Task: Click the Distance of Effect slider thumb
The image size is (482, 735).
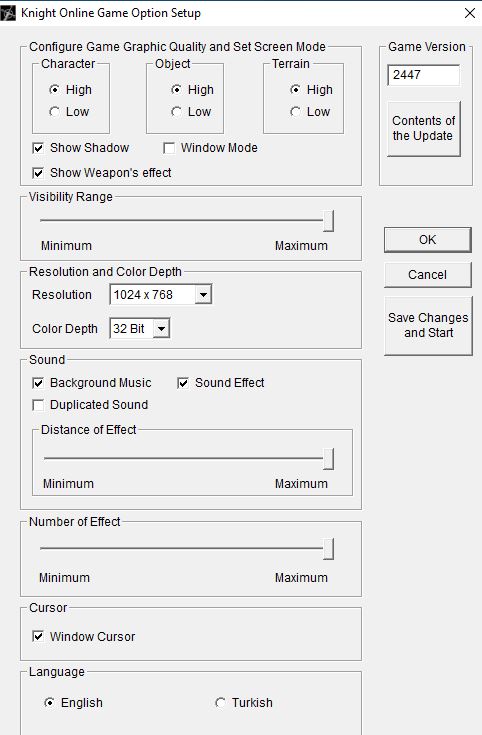Action: pos(329,459)
